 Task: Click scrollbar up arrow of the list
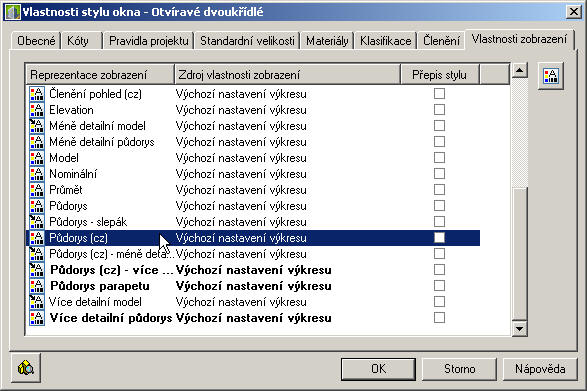click(520, 70)
